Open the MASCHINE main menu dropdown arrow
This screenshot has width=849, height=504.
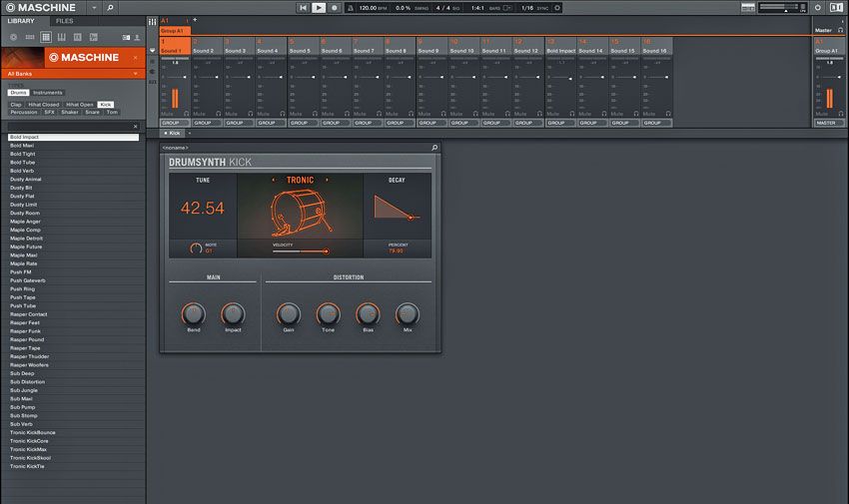(94, 8)
